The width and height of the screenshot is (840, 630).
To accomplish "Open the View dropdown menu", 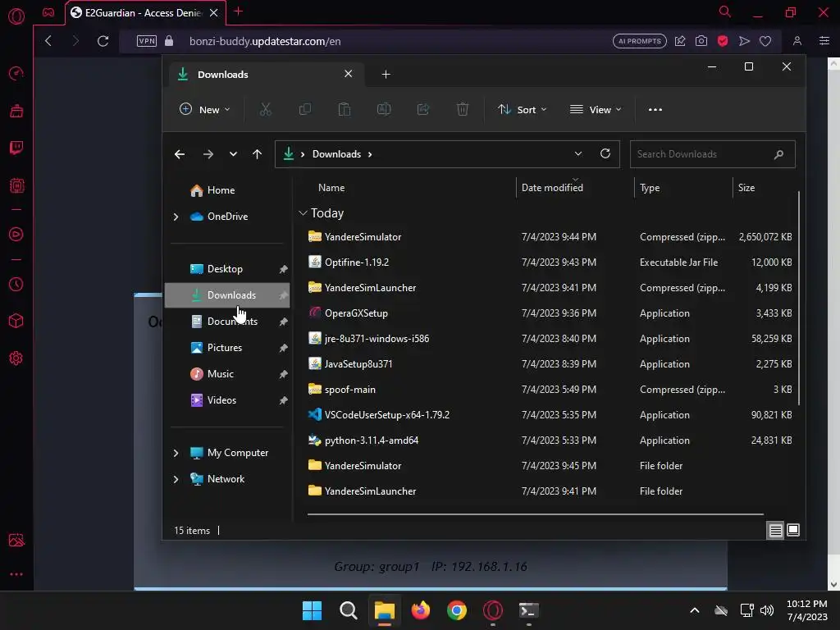I will (x=596, y=109).
